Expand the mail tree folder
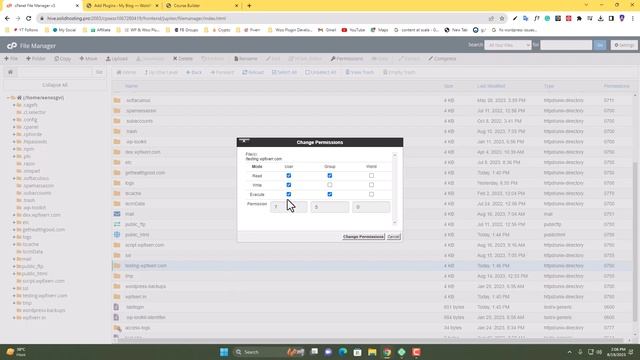Image resolution: width=640 pixels, height=360 pixels. (14, 259)
